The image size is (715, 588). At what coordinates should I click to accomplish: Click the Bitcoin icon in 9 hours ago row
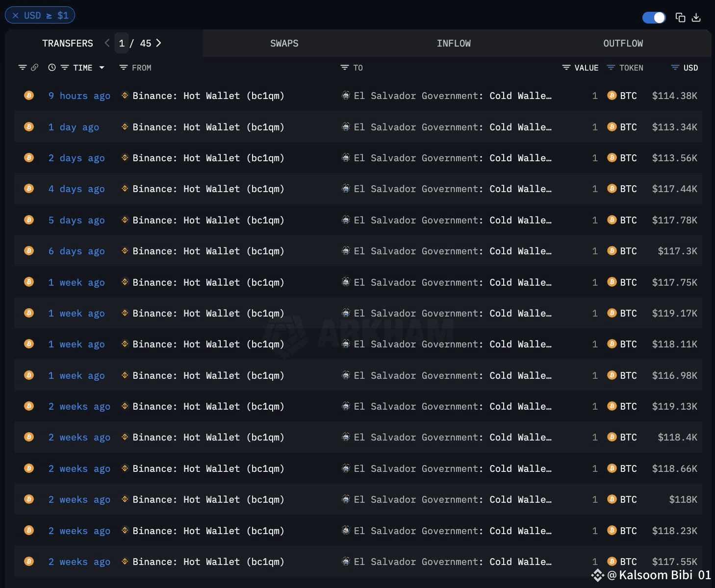click(x=29, y=95)
